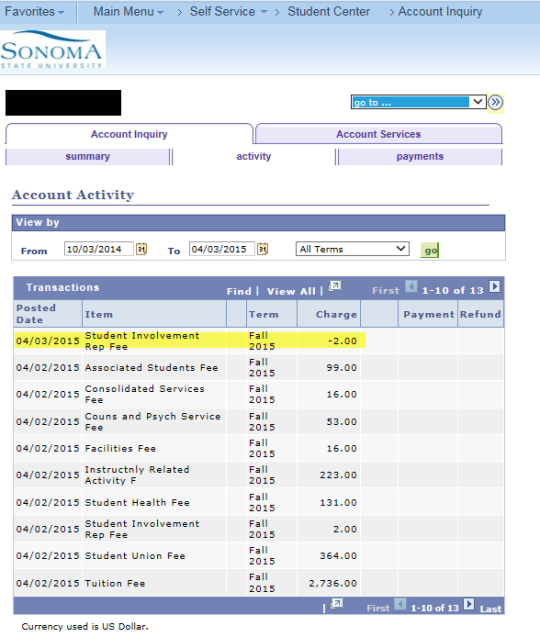Screen dimensions: 540x637
Task: Click the 99.00 charge value
Action: coord(342,367)
